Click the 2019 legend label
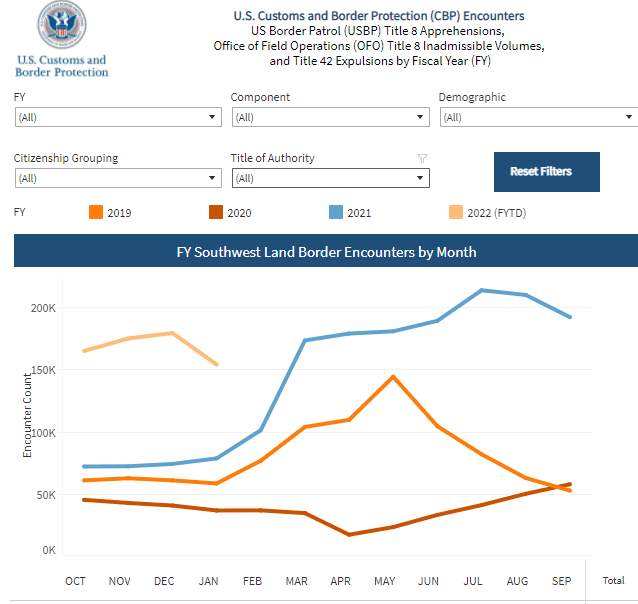 [119, 213]
